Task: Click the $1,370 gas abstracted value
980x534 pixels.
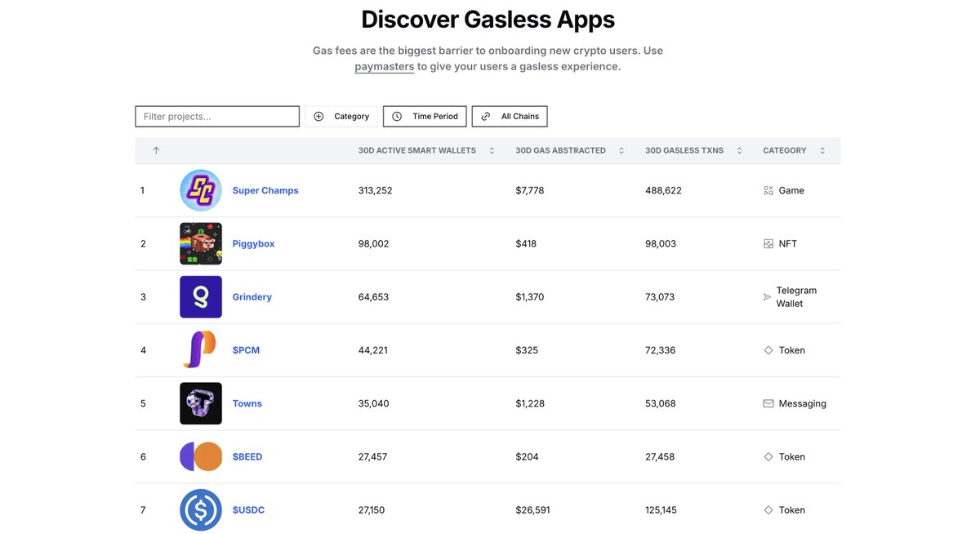Action: 529,297
